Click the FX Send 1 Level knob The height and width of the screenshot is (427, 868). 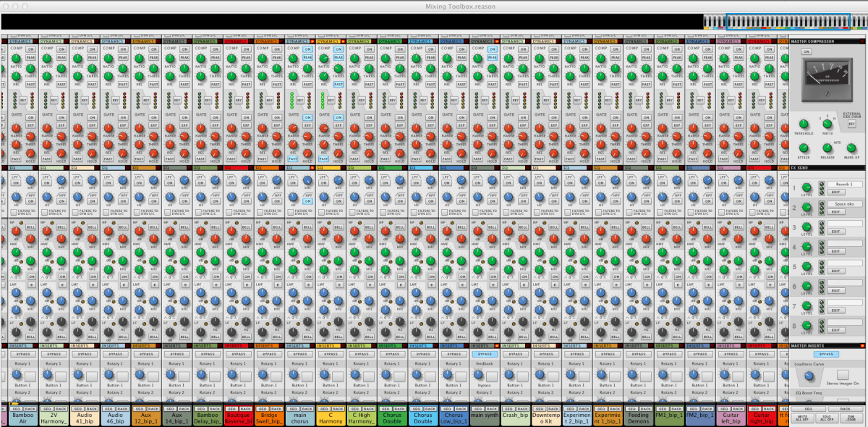point(807,188)
